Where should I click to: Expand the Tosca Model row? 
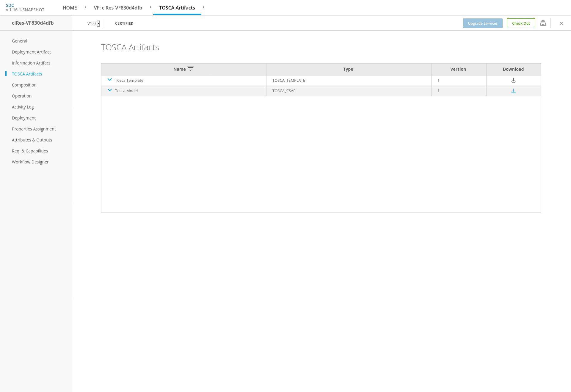[x=110, y=90]
